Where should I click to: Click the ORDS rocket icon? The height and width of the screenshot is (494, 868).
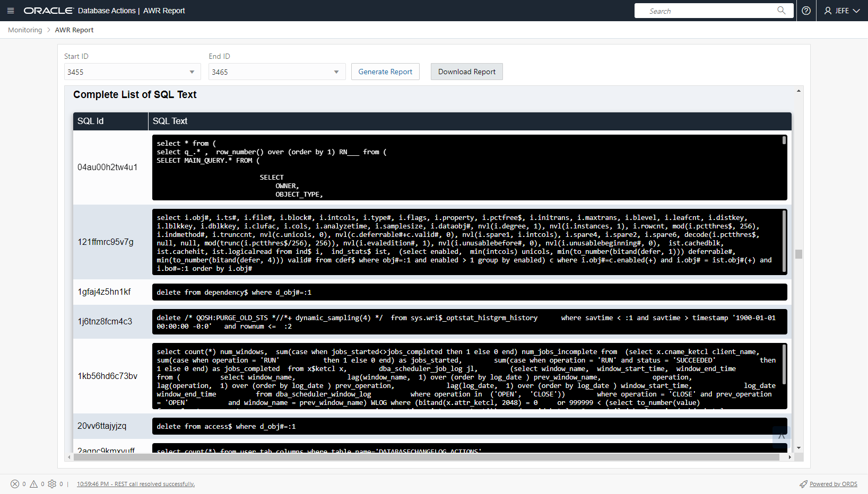(x=803, y=484)
